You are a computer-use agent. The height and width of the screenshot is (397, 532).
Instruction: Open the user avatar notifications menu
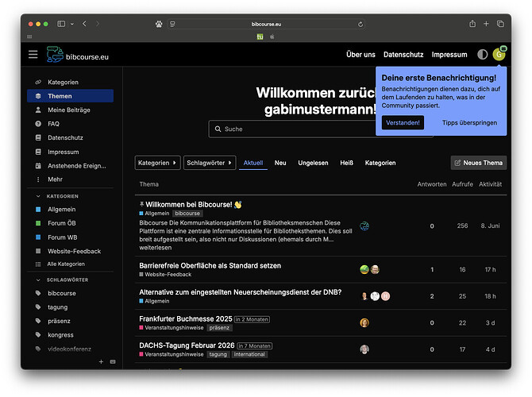pos(499,54)
